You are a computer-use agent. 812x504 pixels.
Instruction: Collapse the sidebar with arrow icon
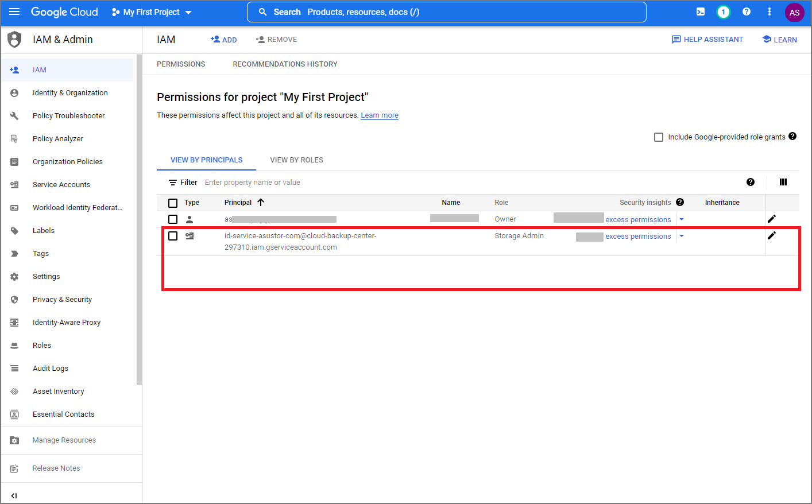point(14,495)
